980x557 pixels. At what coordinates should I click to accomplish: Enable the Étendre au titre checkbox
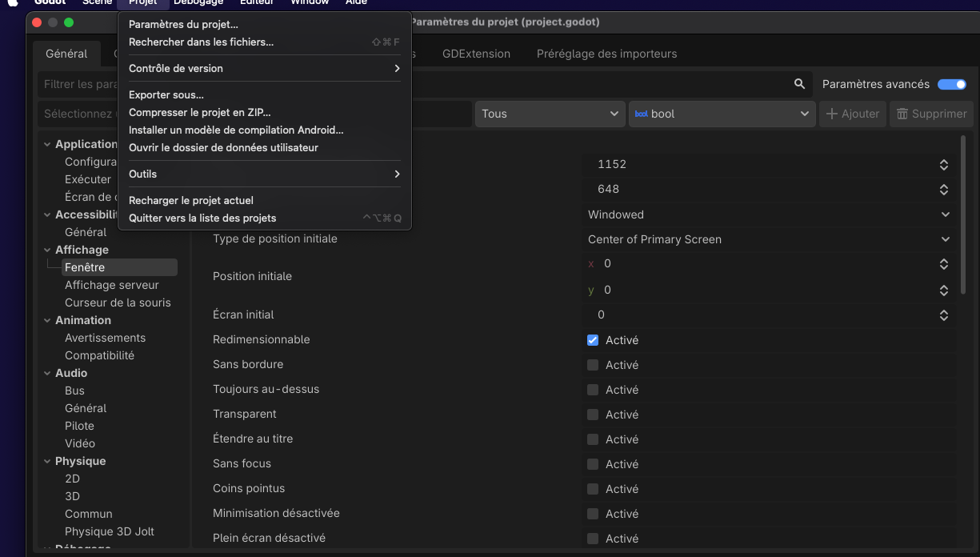pyautogui.click(x=593, y=439)
